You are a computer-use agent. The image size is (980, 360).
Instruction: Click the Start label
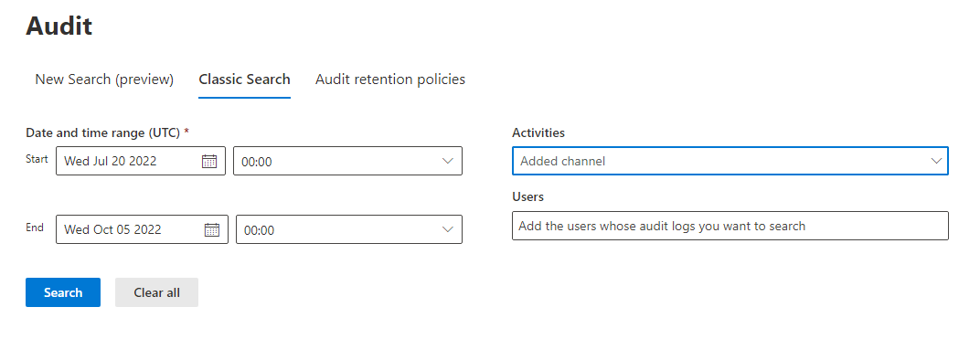coord(37,159)
